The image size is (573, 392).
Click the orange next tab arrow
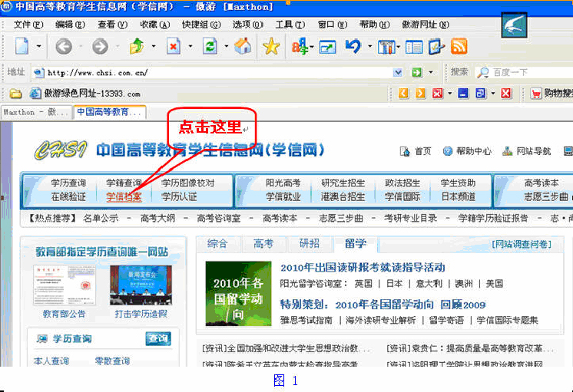pyautogui.click(x=420, y=94)
